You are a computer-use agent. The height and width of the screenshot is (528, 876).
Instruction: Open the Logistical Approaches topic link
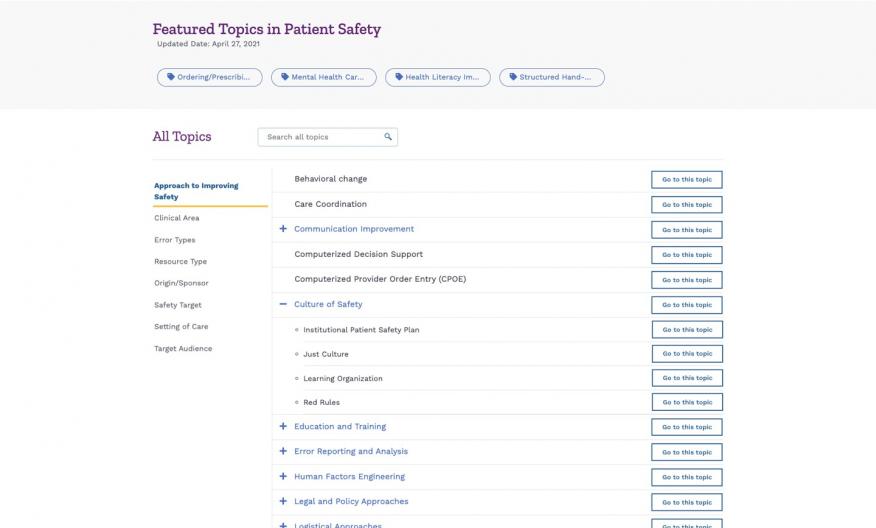(x=337, y=525)
